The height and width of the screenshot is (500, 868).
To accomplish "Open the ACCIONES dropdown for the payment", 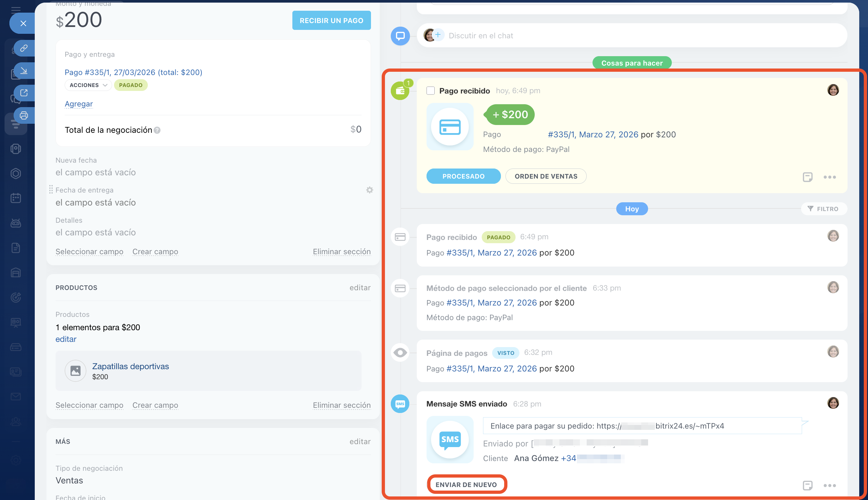I will [x=88, y=85].
